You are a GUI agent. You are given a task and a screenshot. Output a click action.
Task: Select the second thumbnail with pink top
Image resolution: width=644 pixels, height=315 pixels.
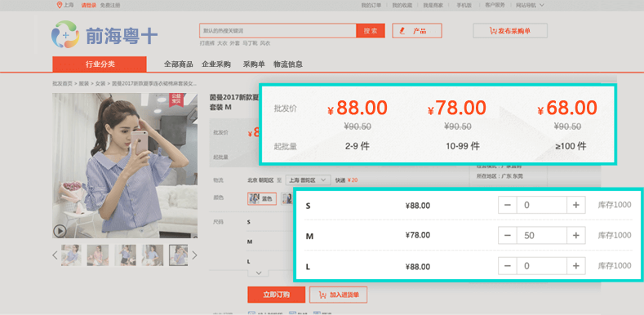(98, 255)
